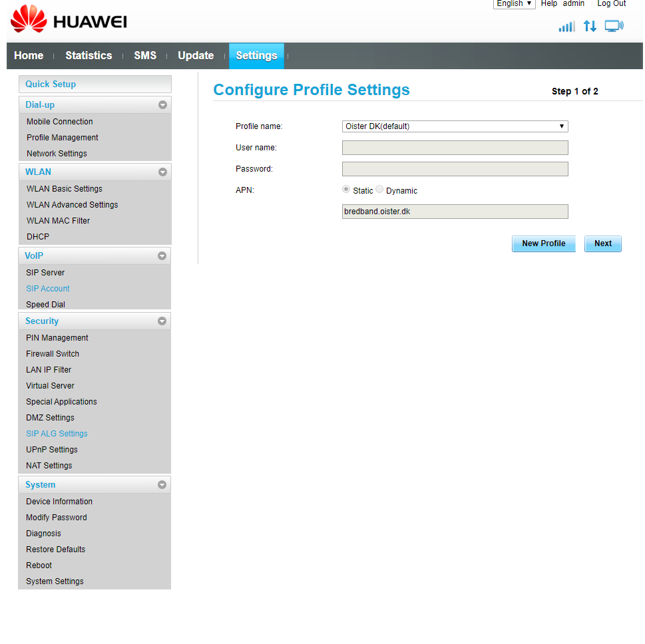The image size is (645, 644).
Task: Open NAT Settings page
Action: [x=49, y=466]
